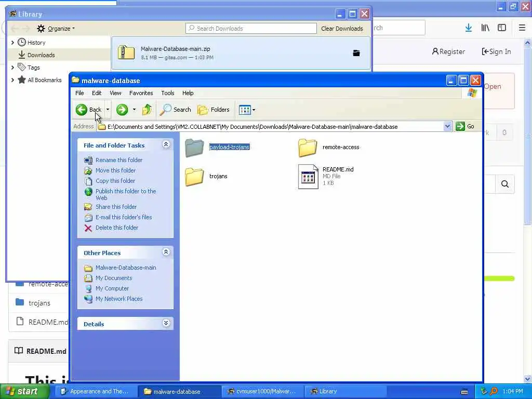Open the Forward history dropdown arrow
Viewport: 532px width, 399px height.
(134, 110)
